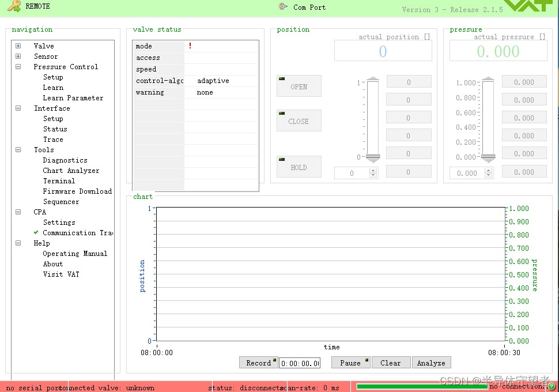Viewport: 559px width, 392px height.
Task: Open Firmware Download tool
Action: point(77,191)
